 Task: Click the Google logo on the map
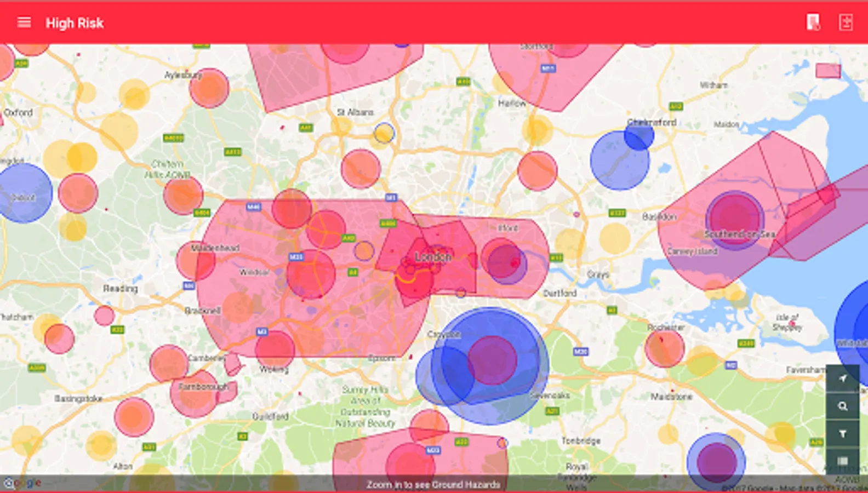[x=22, y=483]
